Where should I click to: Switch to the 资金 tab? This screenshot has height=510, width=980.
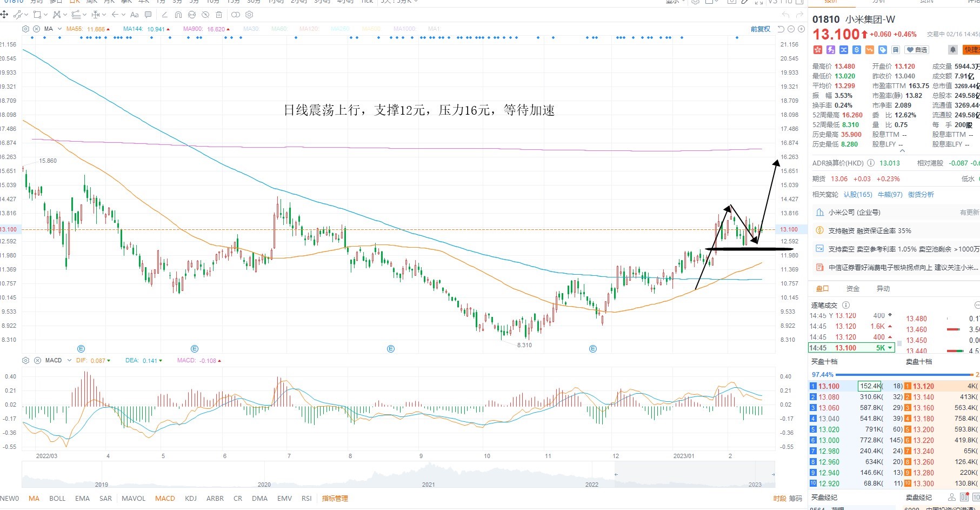click(x=853, y=289)
